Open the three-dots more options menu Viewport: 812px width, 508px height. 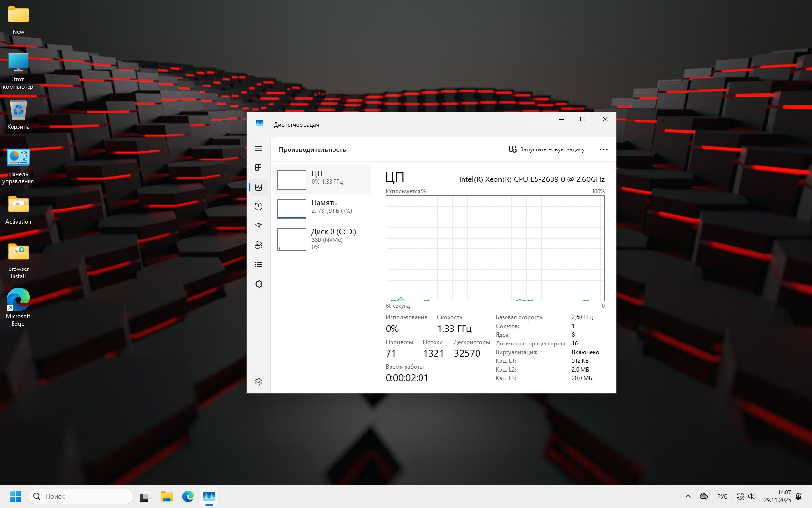tap(603, 149)
